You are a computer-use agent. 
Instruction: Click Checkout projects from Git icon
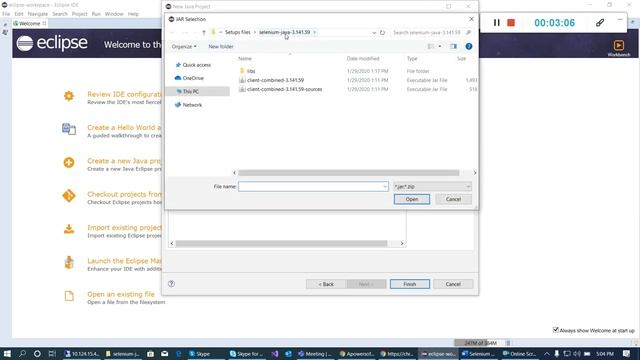point(69,196)
